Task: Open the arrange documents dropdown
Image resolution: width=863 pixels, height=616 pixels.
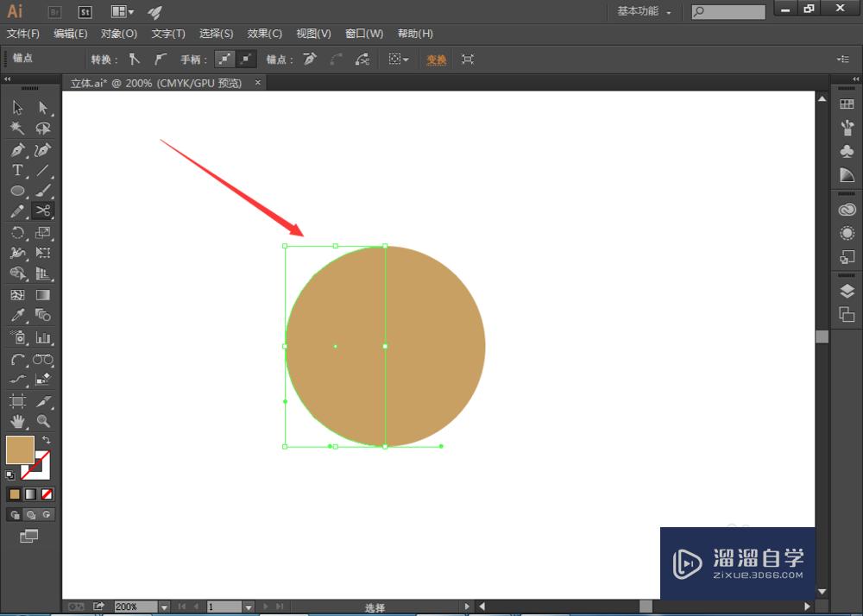Action: point(123,12)
